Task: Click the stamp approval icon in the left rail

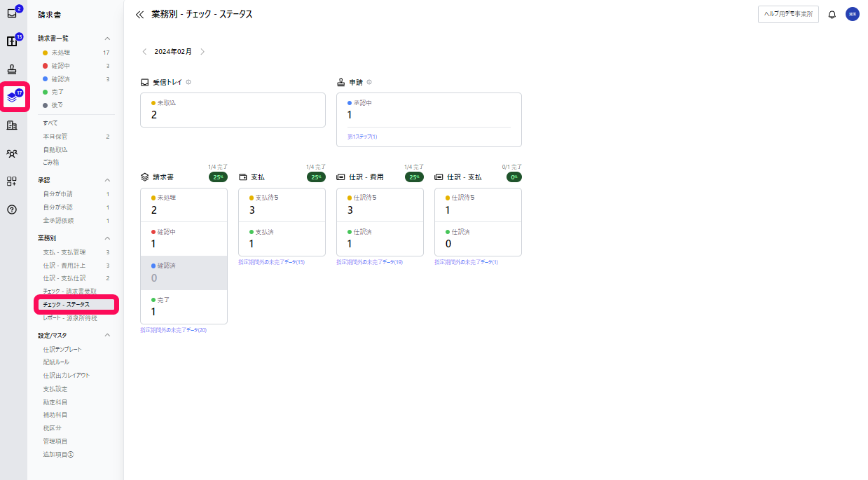Action: [12, 69]
